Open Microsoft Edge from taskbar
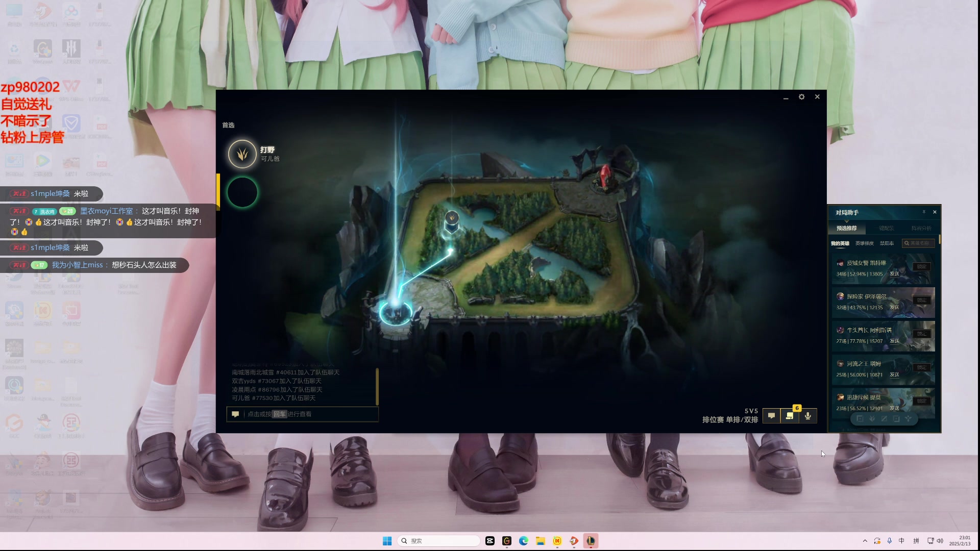Viewport: 980px width, 551px height. coord(524,541)
